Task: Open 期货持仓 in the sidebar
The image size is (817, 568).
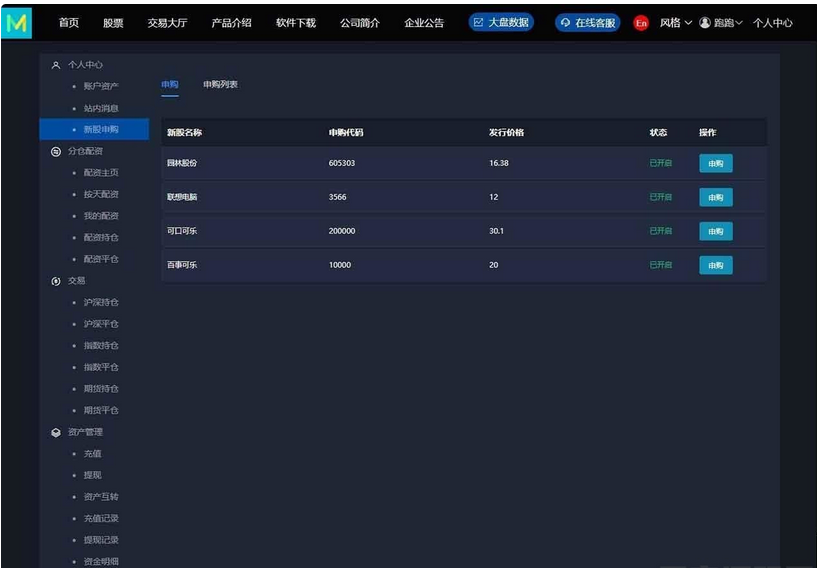Action: (101, 389)
